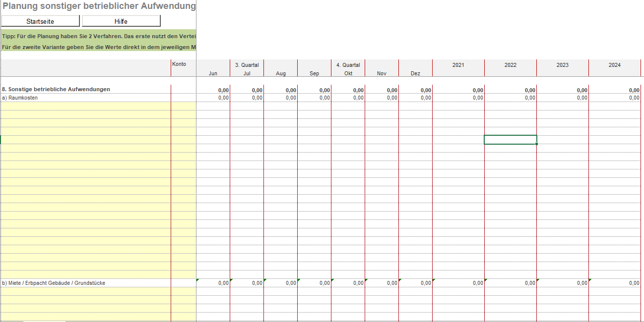The width and height of the screenshot is (644, 322).
Task: Select the b) Miete / Erbpacht Gebäude row label
Action: pyautogui.click(x=54, y=283)
